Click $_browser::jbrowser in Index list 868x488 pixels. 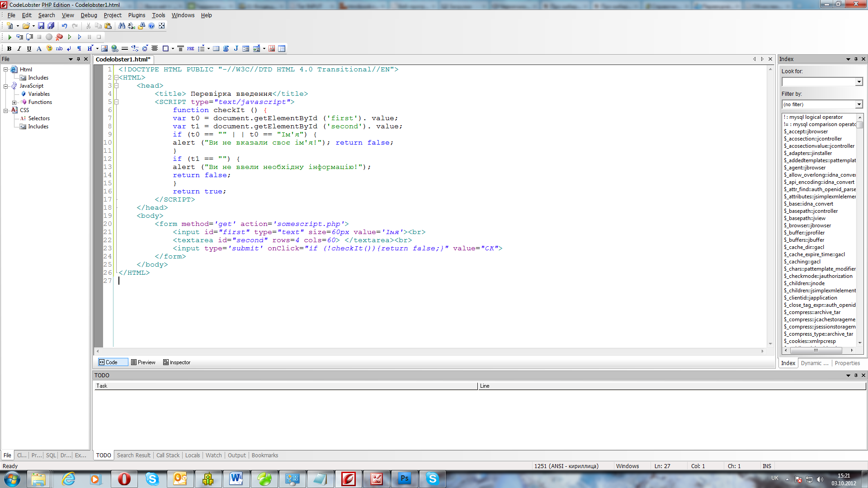pyautogui.click(x=807, y=225)
